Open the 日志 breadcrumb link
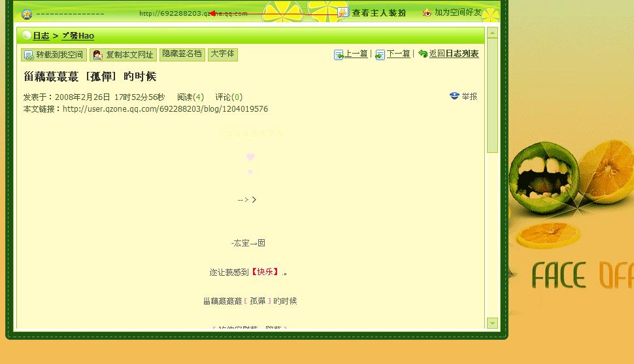Image resolution: width=634 pixels, height=364 pixels. (41, 36)
